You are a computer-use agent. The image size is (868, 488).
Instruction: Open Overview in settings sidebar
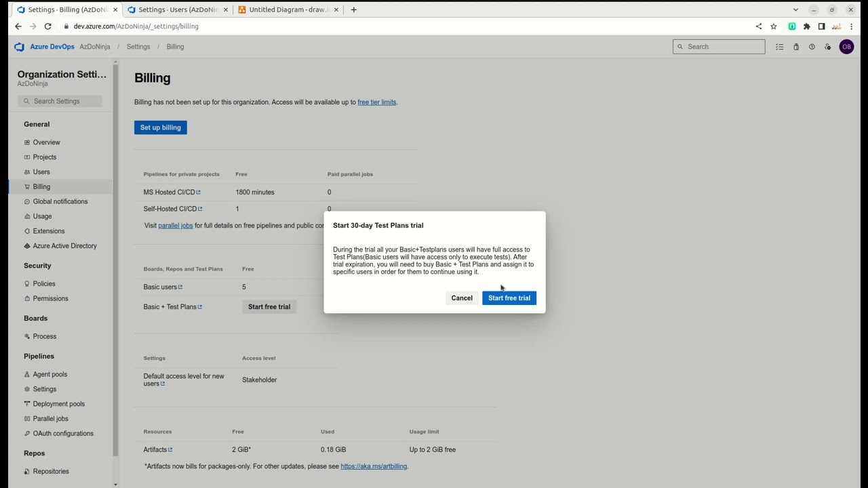[x=46, y=142]
